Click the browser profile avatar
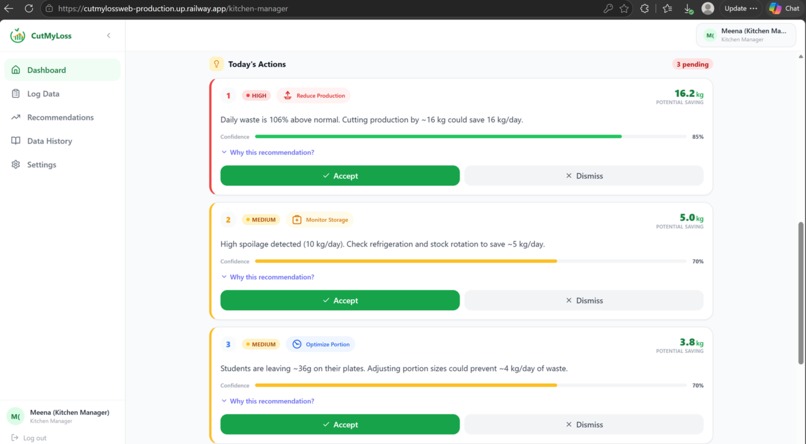Screen dimensions: 806x444 pos(708,8)
